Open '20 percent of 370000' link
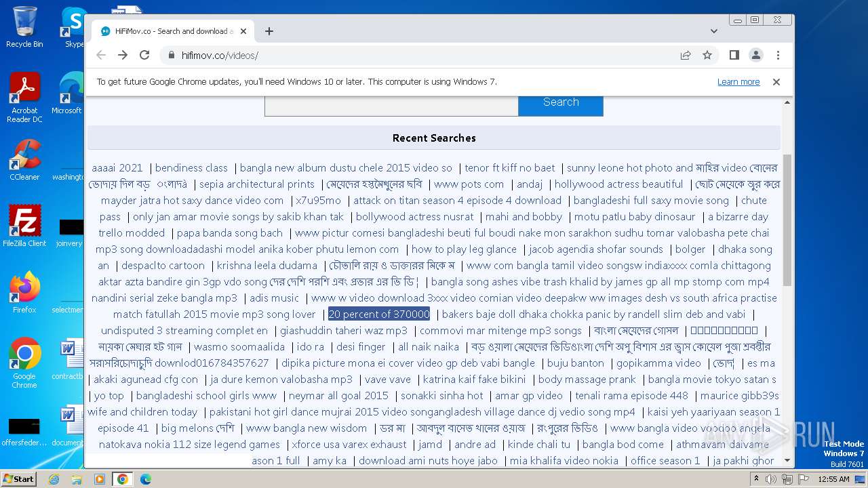Viewport: 868px width, 488px height. (x=379, y=314)
